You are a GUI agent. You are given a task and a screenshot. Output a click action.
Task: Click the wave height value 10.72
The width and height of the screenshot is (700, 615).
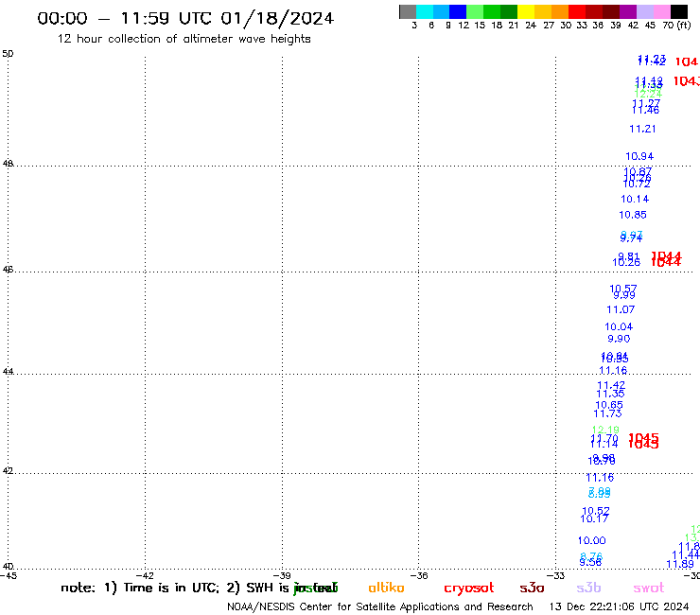click(637, 184)
